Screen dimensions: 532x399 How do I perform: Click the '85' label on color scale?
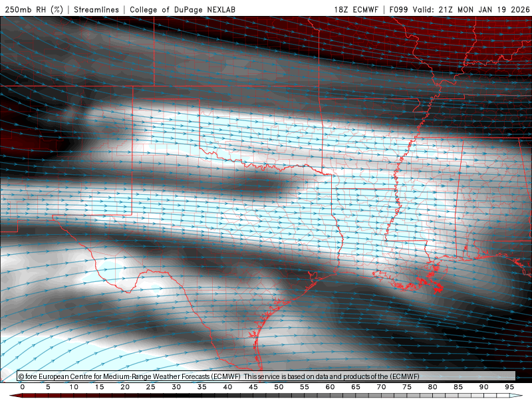(x=458, y=387)
